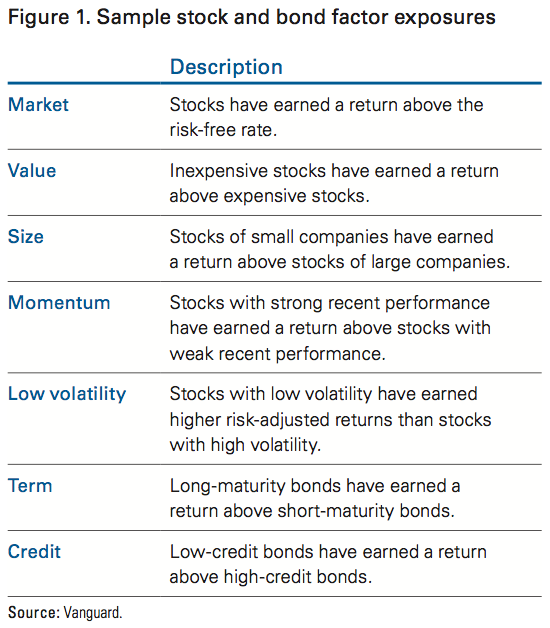Viewport: 550px width, 628px height.
Task: Click the Momentum factor label
Action: (59, 303)
